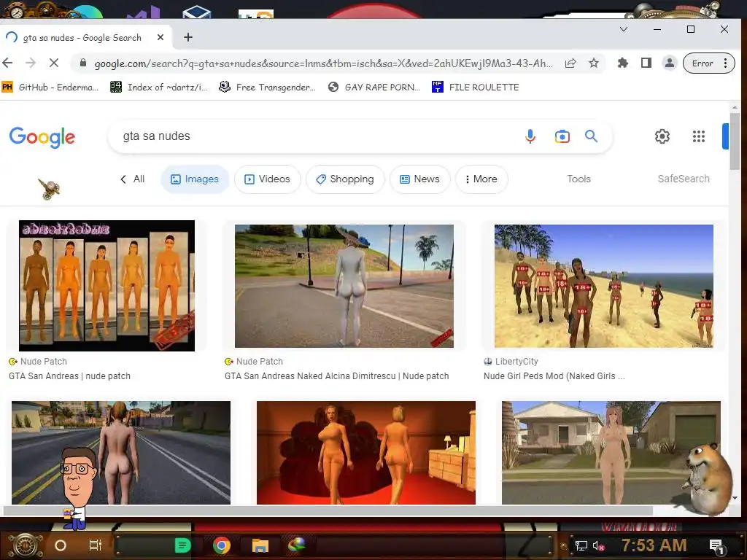Switch to Chrome on taskbar
Viewport: 747px width, 560px height.
coord(222,545)
